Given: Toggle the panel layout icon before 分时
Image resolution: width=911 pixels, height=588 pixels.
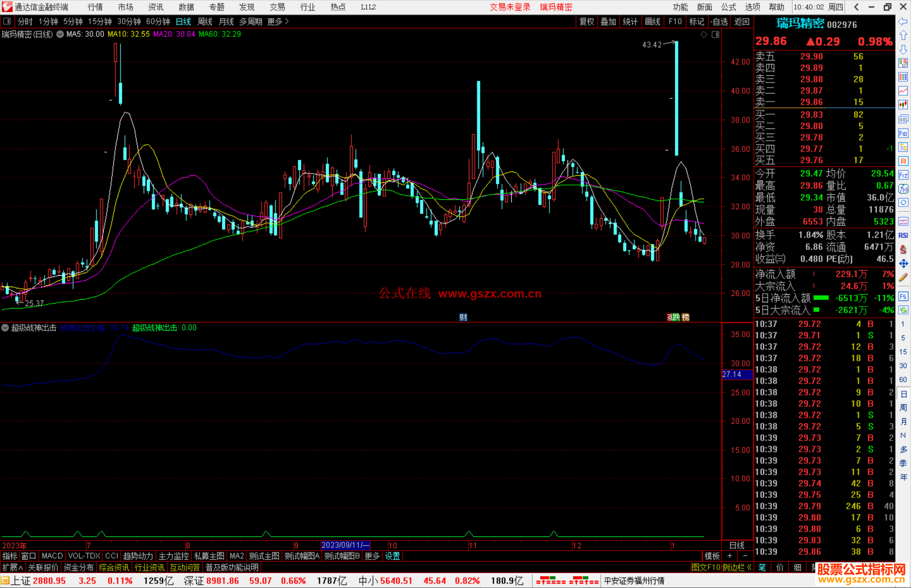Looking at the screenshot, I should click(x=7, y=21).
